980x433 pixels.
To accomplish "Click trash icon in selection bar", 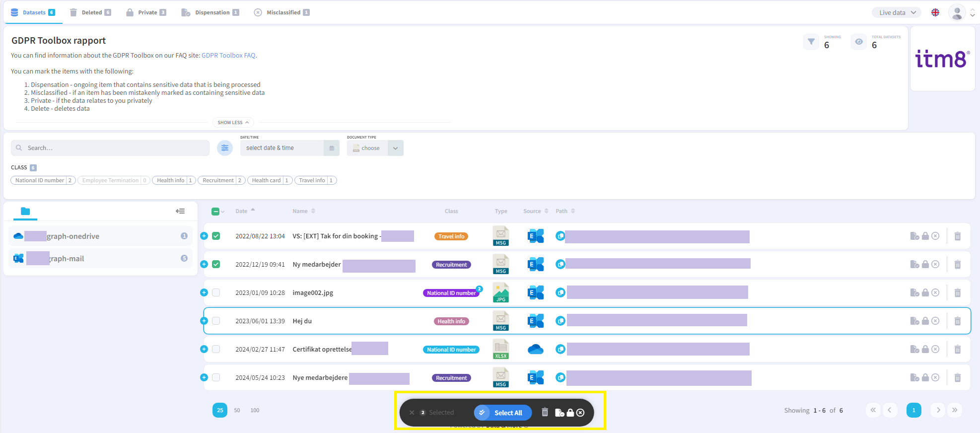I will [545, 412].
